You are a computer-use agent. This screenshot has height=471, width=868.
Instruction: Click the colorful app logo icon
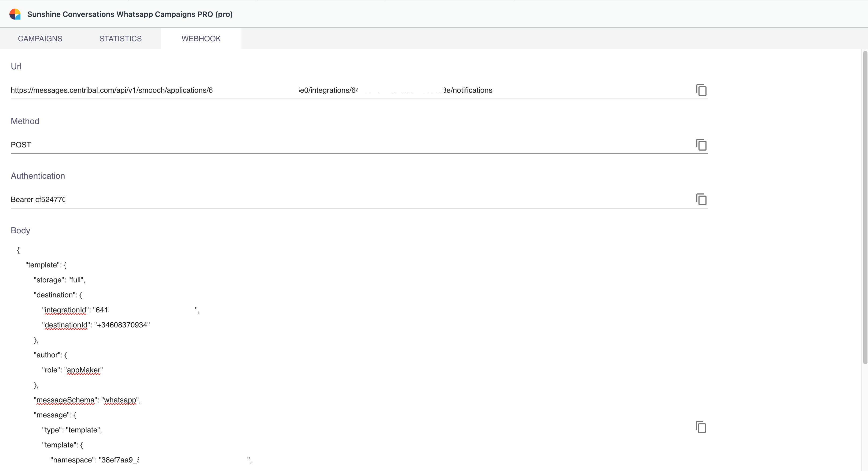[15, 14]
